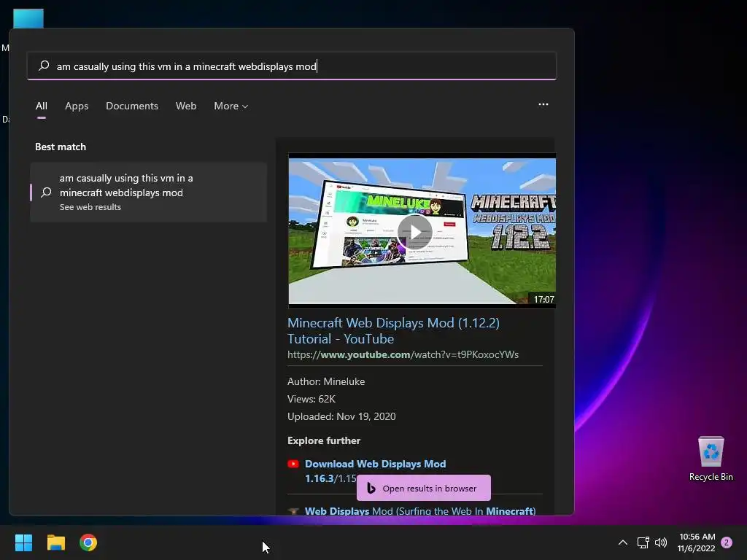747x560 pixels.
Task: Open the clock showing 10:56 AM
Action: pos(697,542)
